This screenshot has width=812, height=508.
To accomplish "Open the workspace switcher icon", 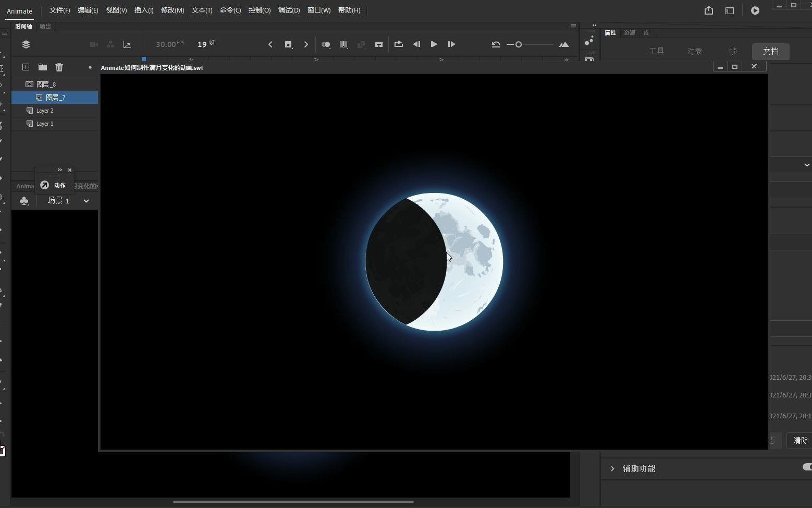I will (x=730, y=10).
